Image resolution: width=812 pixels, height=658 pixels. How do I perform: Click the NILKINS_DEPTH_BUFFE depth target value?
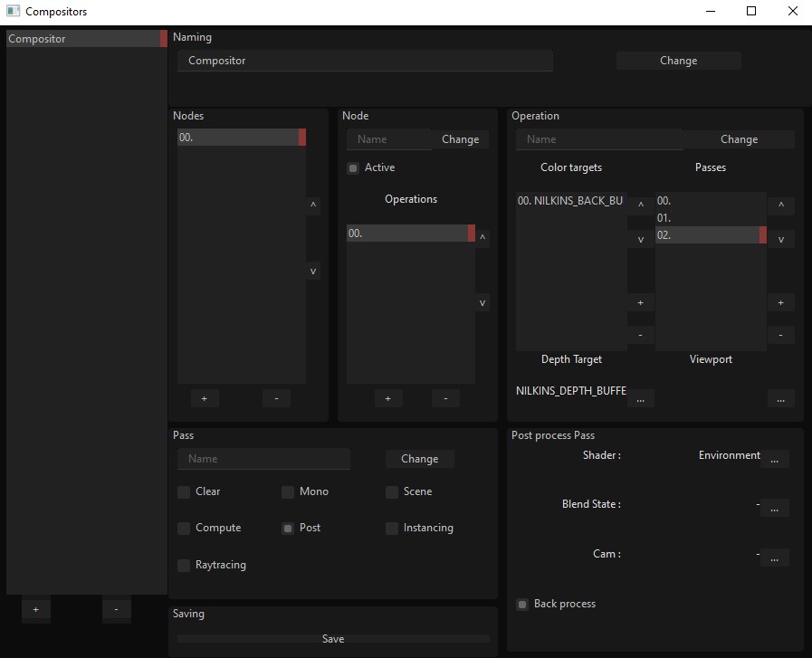[x=571, y=391]
